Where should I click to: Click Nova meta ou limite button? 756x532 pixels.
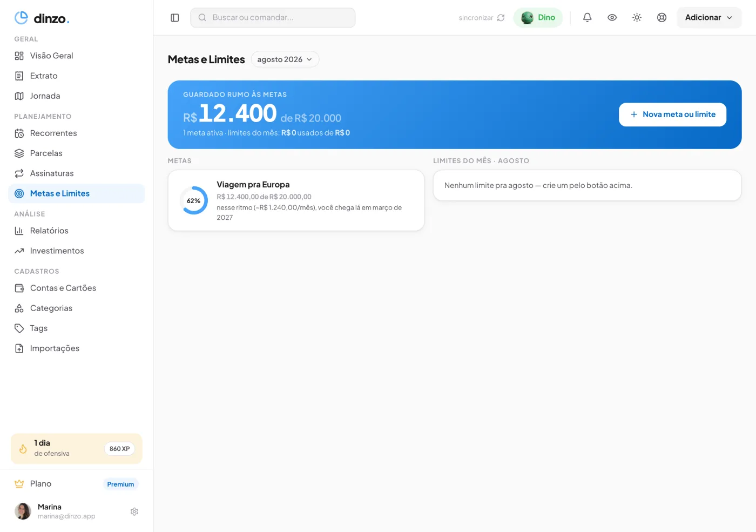pos(672,115)
